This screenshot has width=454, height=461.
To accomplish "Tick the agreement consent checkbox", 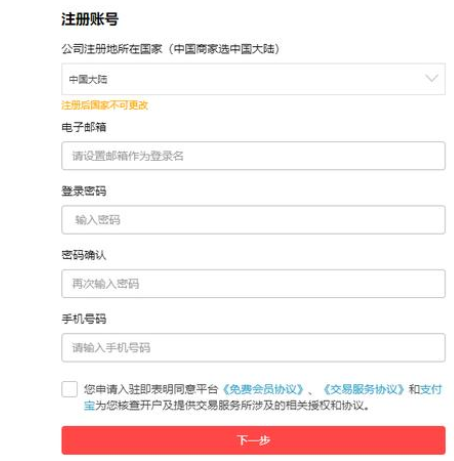I will click(70, 389).
